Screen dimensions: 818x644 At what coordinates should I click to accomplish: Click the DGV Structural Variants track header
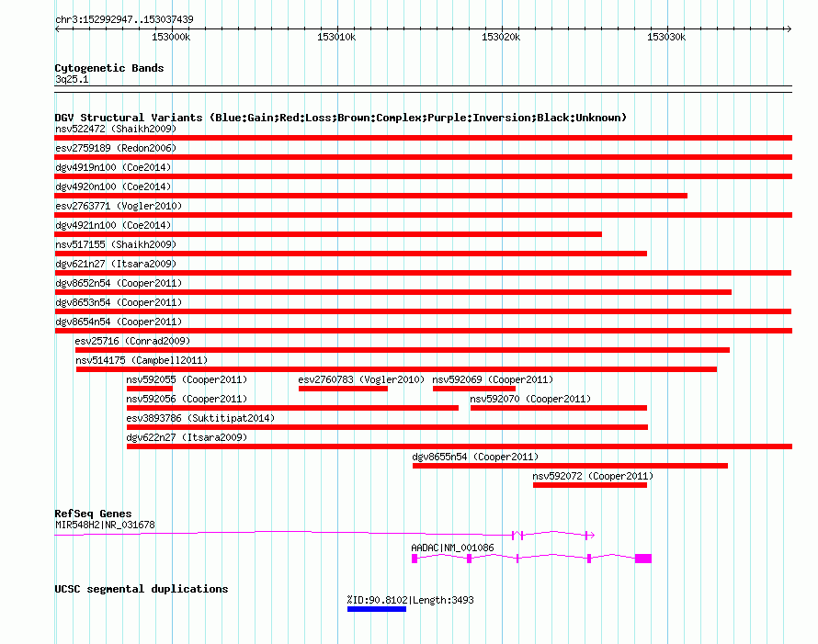coord(341,118)
